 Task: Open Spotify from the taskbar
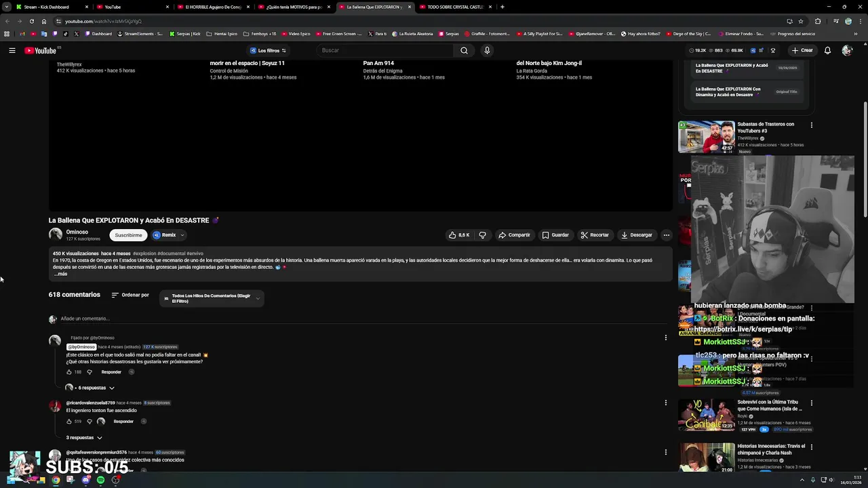pos(100,480)
